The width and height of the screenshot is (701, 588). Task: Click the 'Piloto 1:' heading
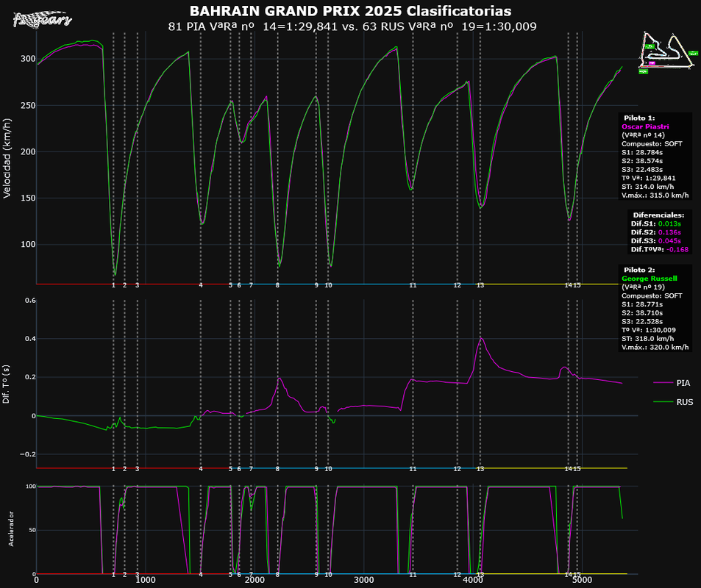639,118
